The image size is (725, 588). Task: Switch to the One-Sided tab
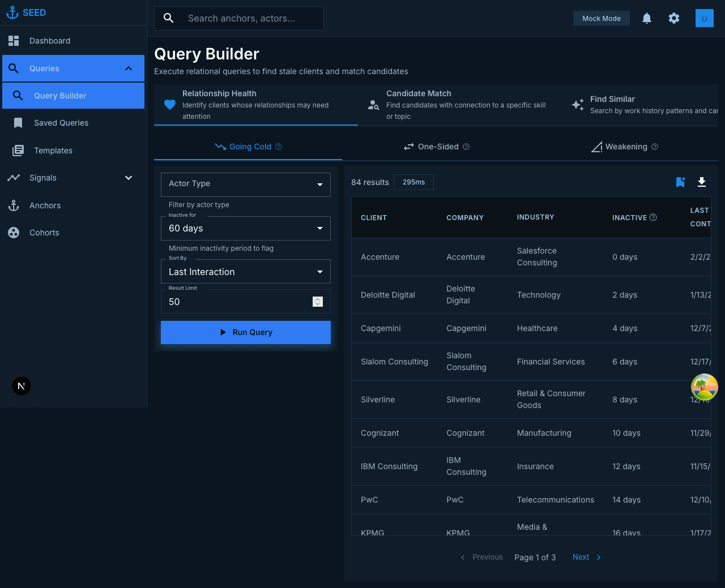[437, 147]
